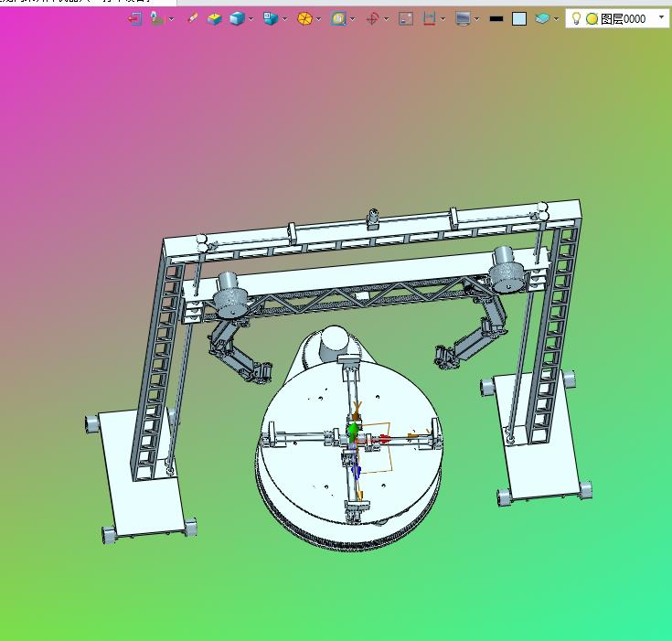Open the dimension measure dropdown arrow
Image resolution: width=672 pixels, height=641 pixels.
point(443,19)
